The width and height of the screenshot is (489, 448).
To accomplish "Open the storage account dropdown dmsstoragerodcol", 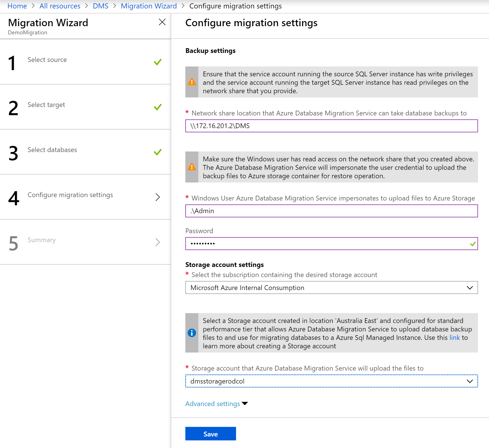I will [x=331, y=381].
